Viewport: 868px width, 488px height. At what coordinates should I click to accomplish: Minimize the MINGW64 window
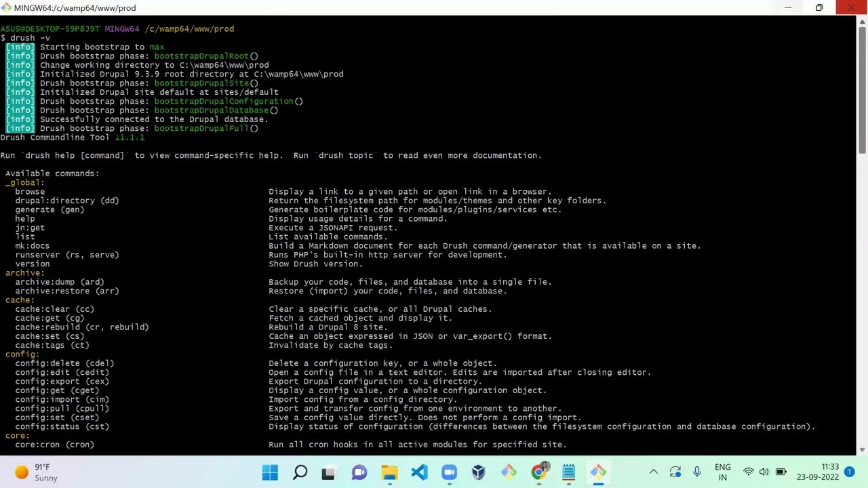coord(788,7)
